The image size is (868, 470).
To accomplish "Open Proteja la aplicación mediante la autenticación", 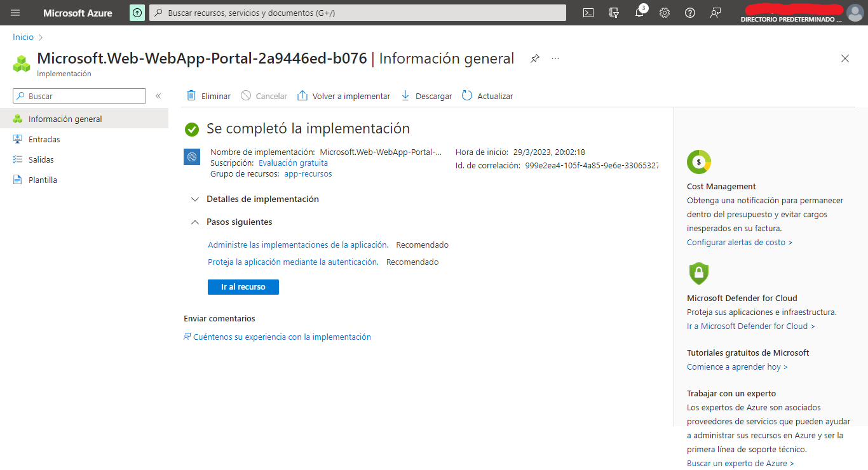I will pos(293,262).
